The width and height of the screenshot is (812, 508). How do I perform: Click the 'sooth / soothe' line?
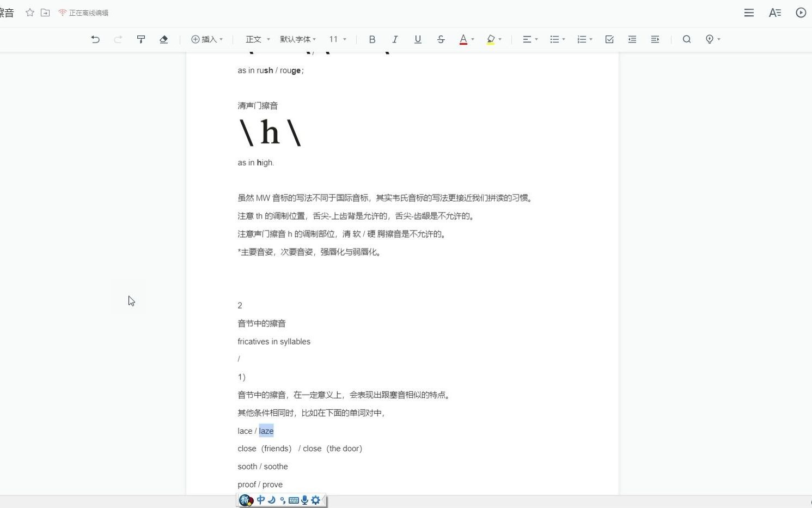[262, 466]
